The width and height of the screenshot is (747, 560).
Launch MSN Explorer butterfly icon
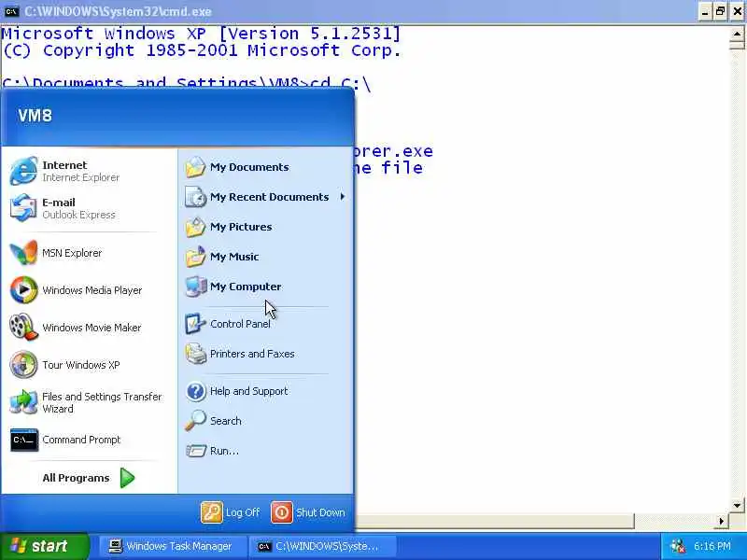(x=23, y=253)
